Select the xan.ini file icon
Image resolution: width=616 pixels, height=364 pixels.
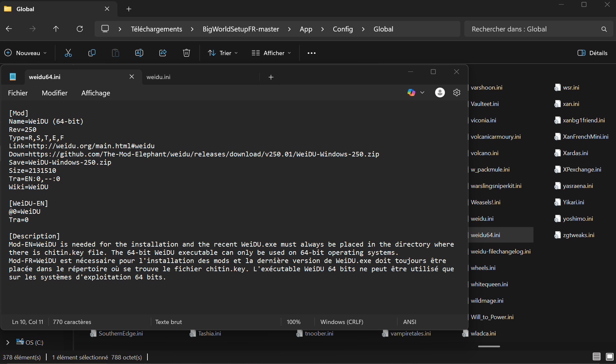558,104
